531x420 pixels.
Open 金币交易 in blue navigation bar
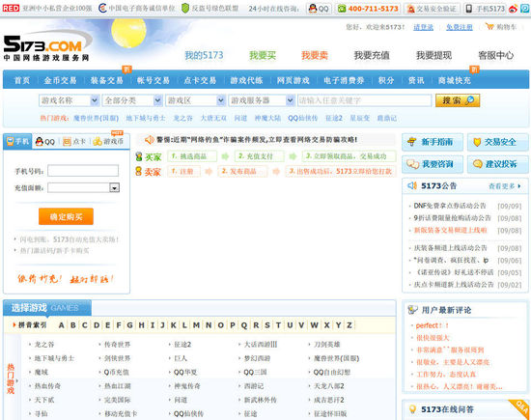[x=60, y=80]
